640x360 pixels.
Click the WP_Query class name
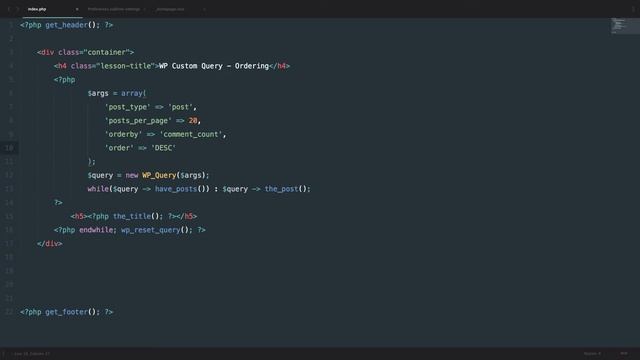click(x=159, y=175)
